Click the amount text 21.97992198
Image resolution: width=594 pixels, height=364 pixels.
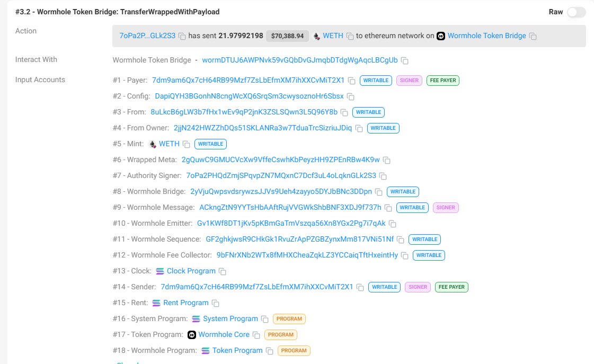241,35
